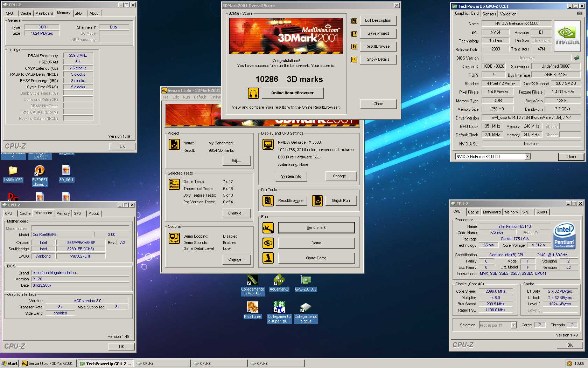Click the Edit button in Project section
Viewport: 588px width, 368px height.
click(237, 161)
